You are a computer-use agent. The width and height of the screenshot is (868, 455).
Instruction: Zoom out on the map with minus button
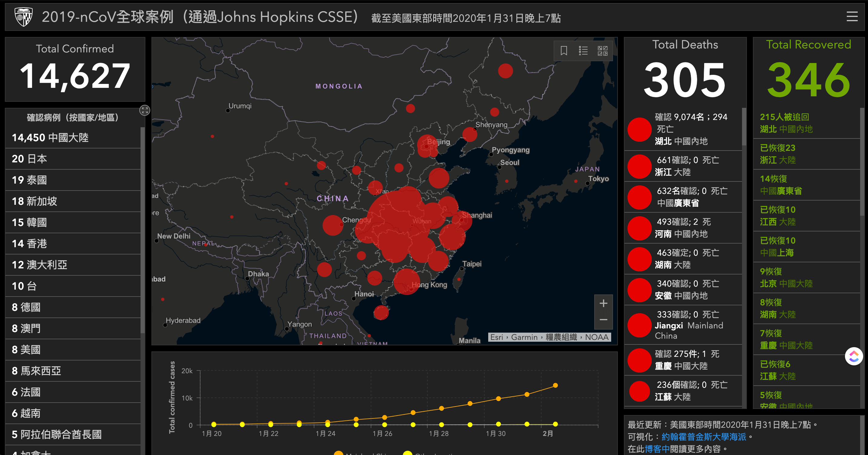tap(603, 320)
